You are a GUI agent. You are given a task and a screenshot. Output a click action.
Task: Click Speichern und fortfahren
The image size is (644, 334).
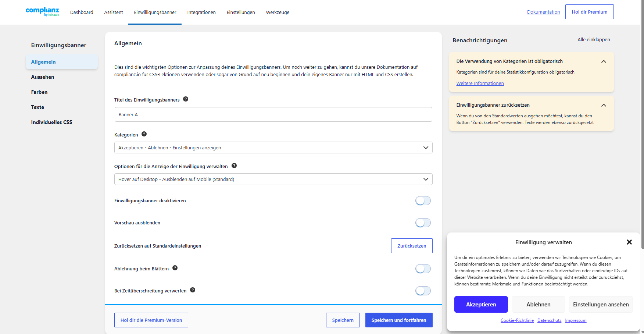click(x=399, y=320)
